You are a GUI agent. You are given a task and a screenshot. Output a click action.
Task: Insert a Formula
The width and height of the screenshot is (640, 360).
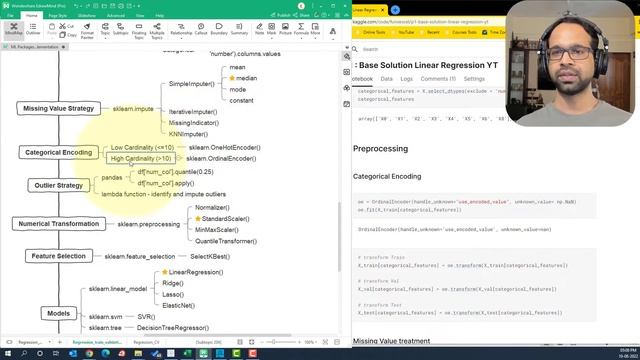[x=301, y=29]
